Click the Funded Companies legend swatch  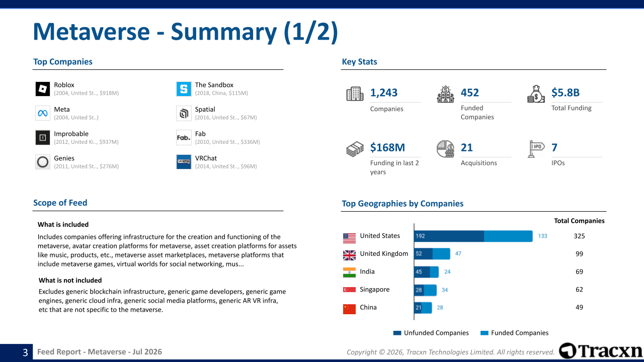pos(485,333)
